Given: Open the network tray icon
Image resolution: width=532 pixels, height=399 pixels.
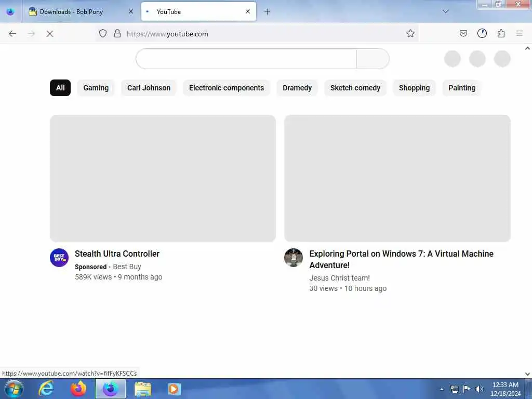Looking at the screenshot, I should pyautogui.click(x=455, y=389).
